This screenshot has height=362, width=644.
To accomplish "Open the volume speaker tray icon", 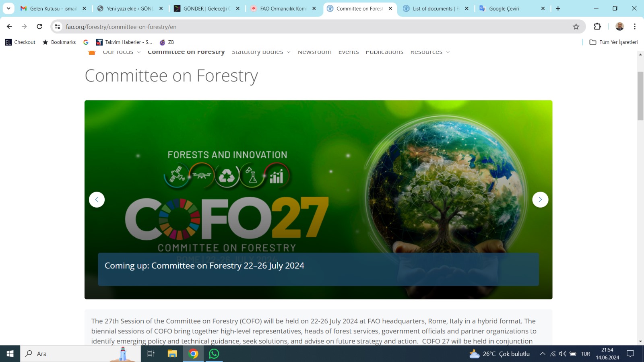I will point(563,354).
